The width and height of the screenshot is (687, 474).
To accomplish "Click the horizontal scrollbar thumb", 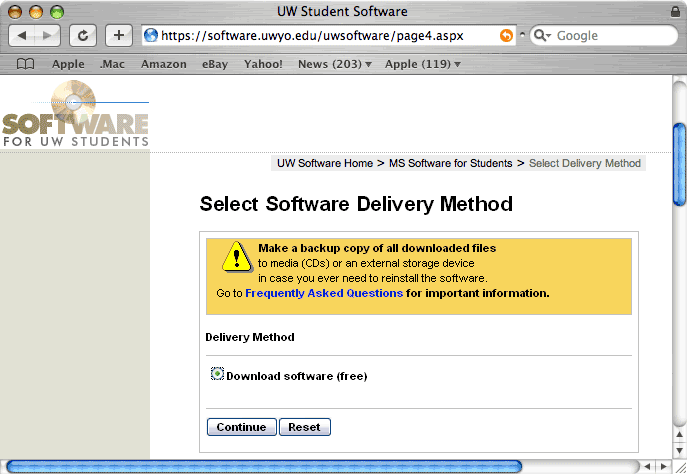I will 264,467.
